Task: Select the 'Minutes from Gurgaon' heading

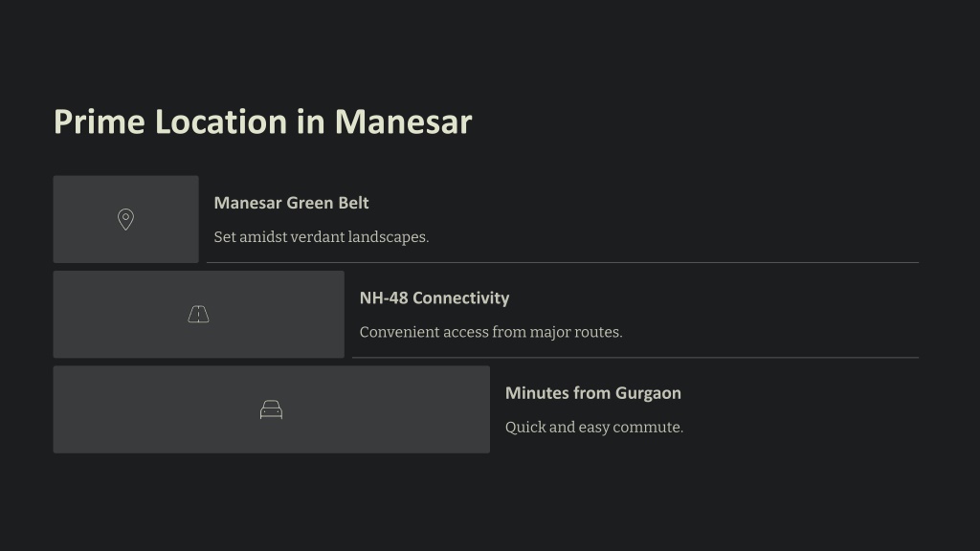Action: [x=593, y=393]
